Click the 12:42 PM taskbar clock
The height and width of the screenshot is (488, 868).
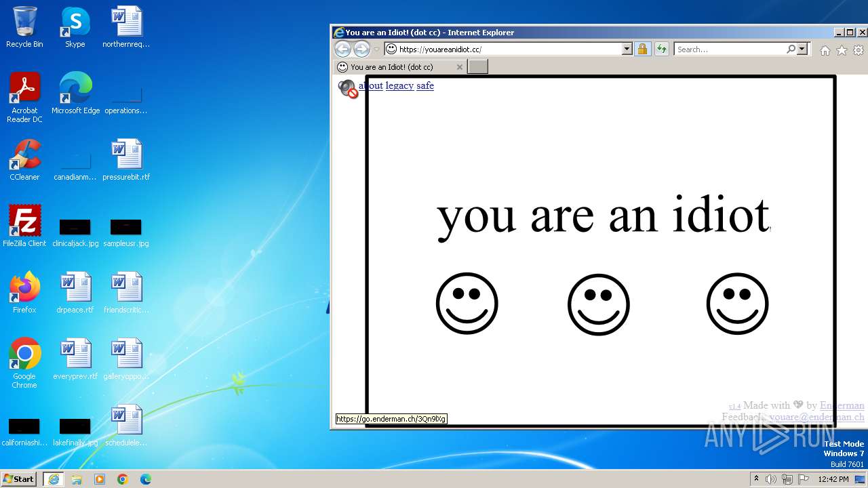[x=833, y=479]
